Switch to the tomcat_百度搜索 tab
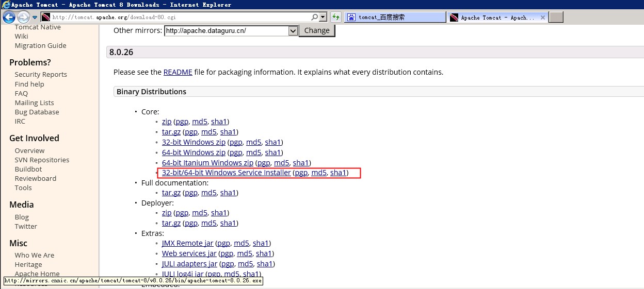644x289 pixels. [395, 18]
